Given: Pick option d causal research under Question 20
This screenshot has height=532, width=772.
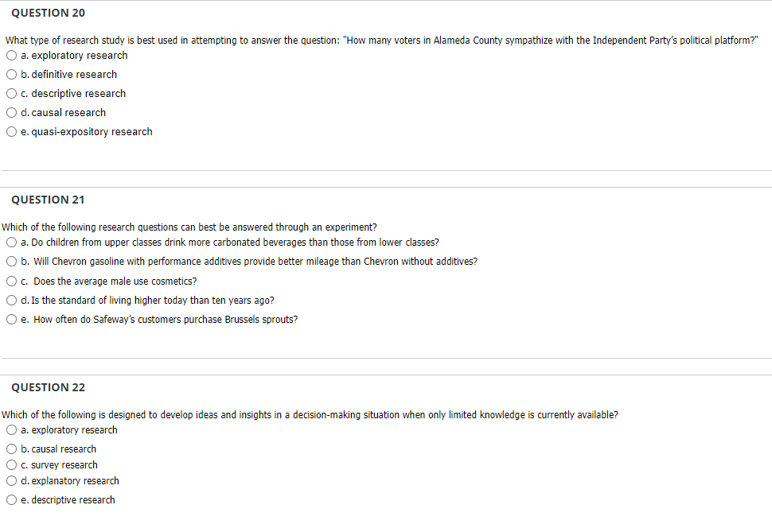Looking at the screenshot, I should [x=11, y=112].
